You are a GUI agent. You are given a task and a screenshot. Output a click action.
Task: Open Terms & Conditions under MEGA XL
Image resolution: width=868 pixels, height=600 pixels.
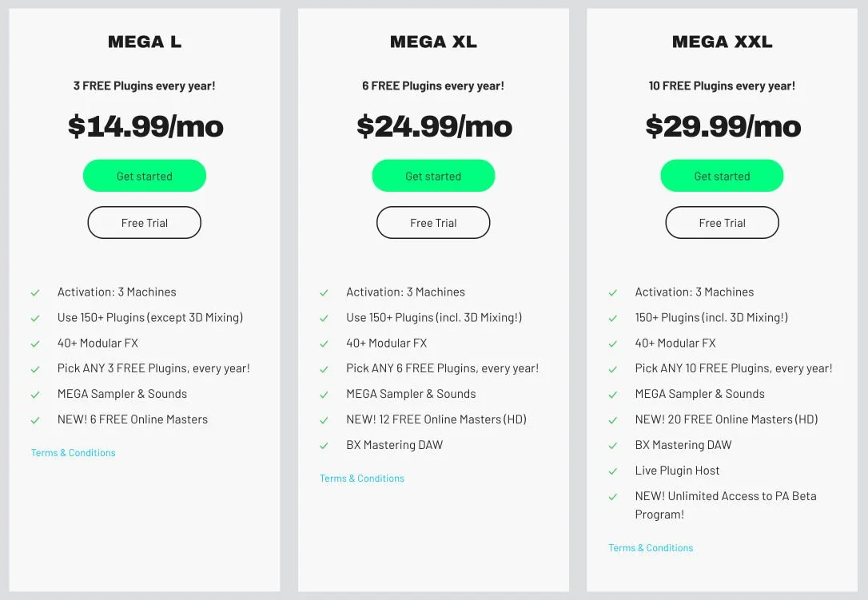362,479
